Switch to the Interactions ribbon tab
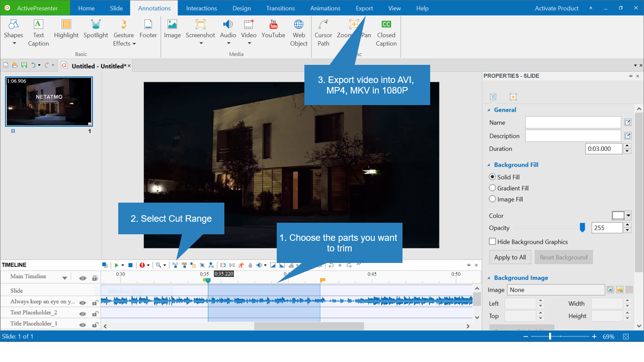 (201, 8)
